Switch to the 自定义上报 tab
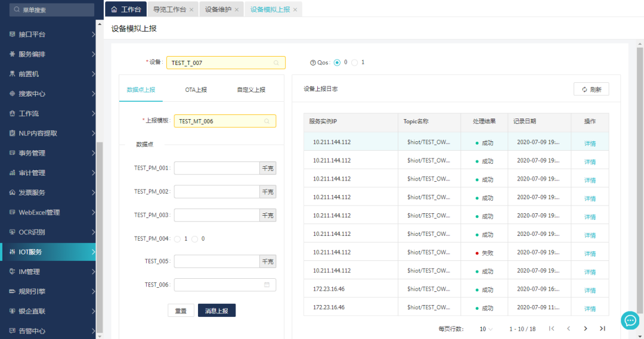644x339 pixels. [x=250, y=89]
